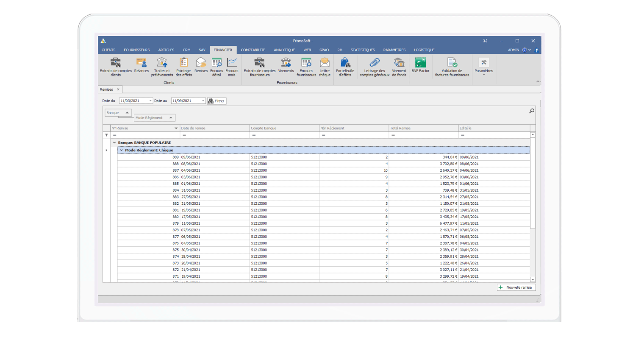Select the remise 889 row

point(324,157)
